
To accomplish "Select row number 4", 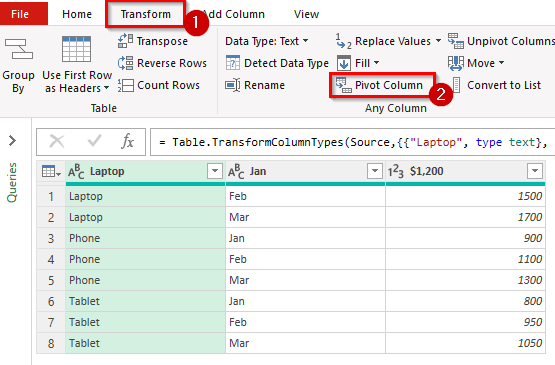I will pyautogui.click(x=51, y=260).
